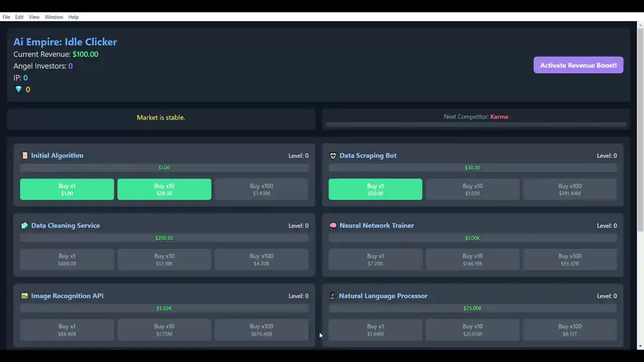The image size is (644, 362).
Task: Click the Ai Empire: Idle Clicker title
Action: (x=65, y=42)
